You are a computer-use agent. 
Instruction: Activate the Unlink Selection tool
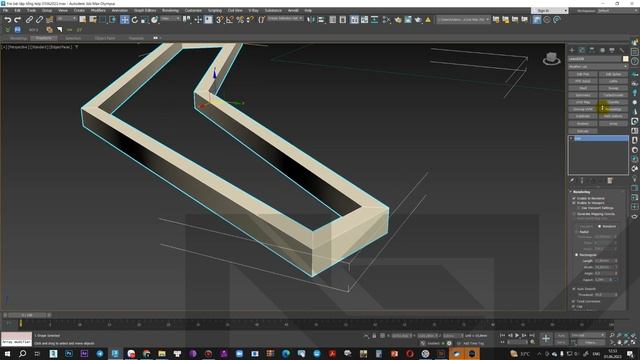pos(39,20)
